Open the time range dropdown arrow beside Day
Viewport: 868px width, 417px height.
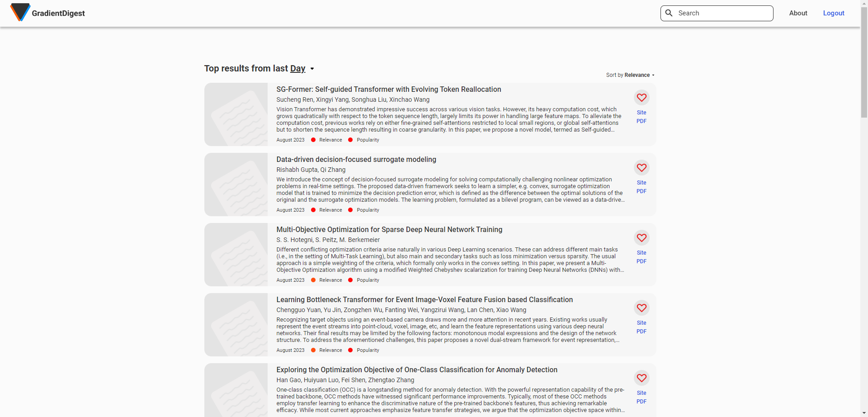tap(312, 69)
